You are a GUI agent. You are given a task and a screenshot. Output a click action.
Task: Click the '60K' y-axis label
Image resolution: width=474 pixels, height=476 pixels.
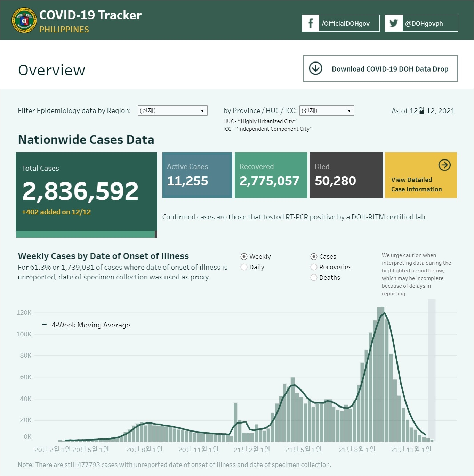[x=26, y=377]
